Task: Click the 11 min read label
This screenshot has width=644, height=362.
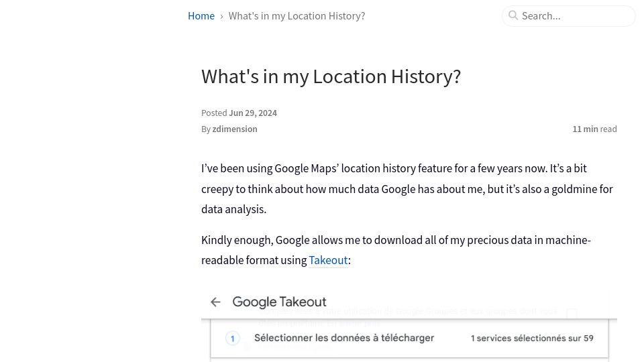Action: [594, 129]
